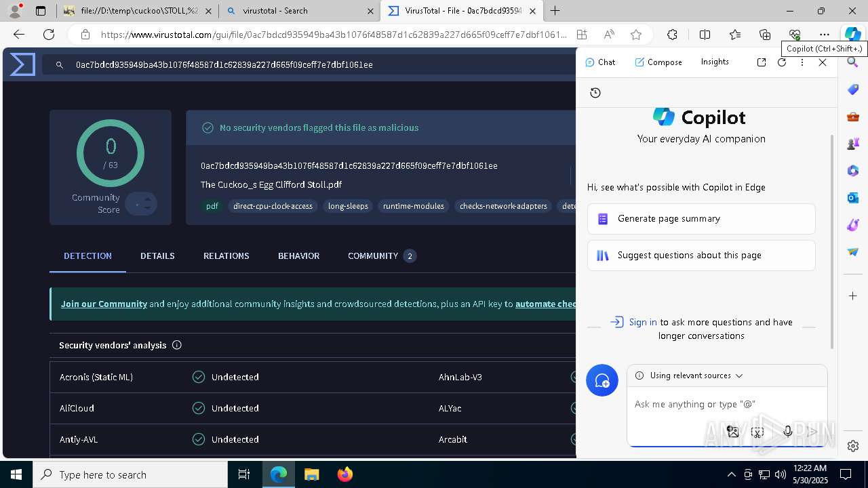Click the VirusTotal logo icon
Image resolution: width=868 pixels, height=488 pixels.
(22, 64)
